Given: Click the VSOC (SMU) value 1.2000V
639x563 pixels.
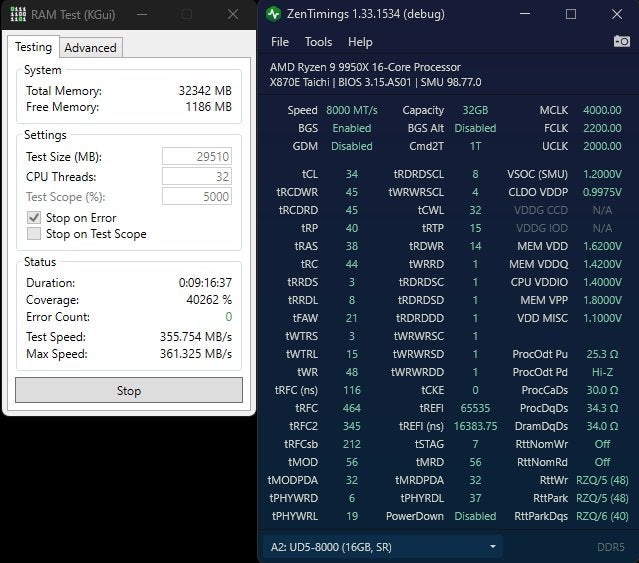Looking at the screenshot, I should pyautogui.click(x=602, y=174).
